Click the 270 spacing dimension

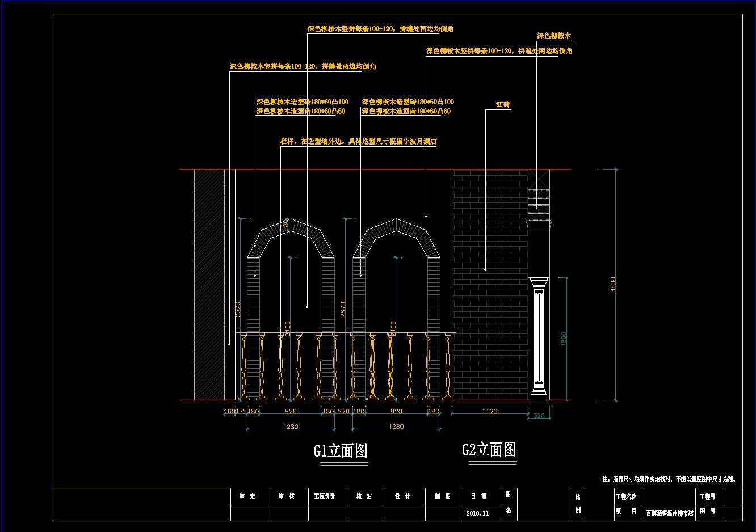point(343,411)
